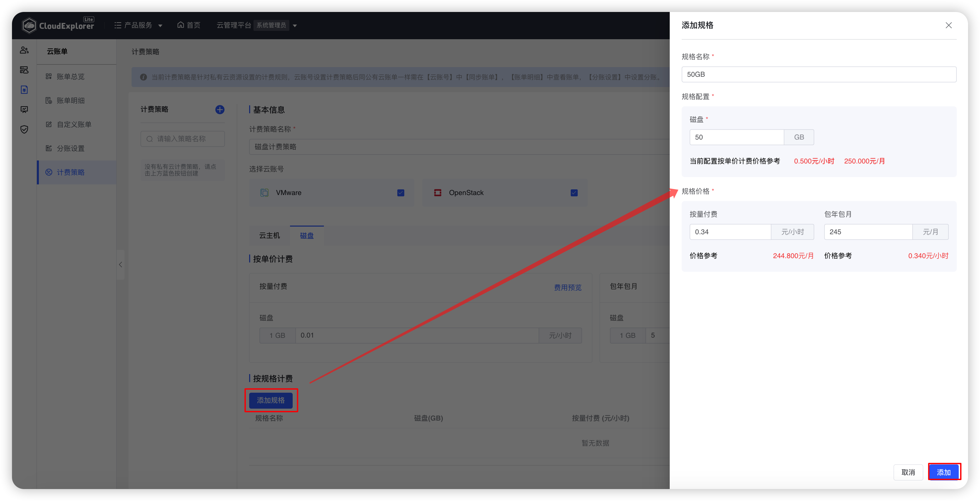This screenshot has width=980, height=501.
Task: Click the info icon in the notice banner
Action: 144,77
